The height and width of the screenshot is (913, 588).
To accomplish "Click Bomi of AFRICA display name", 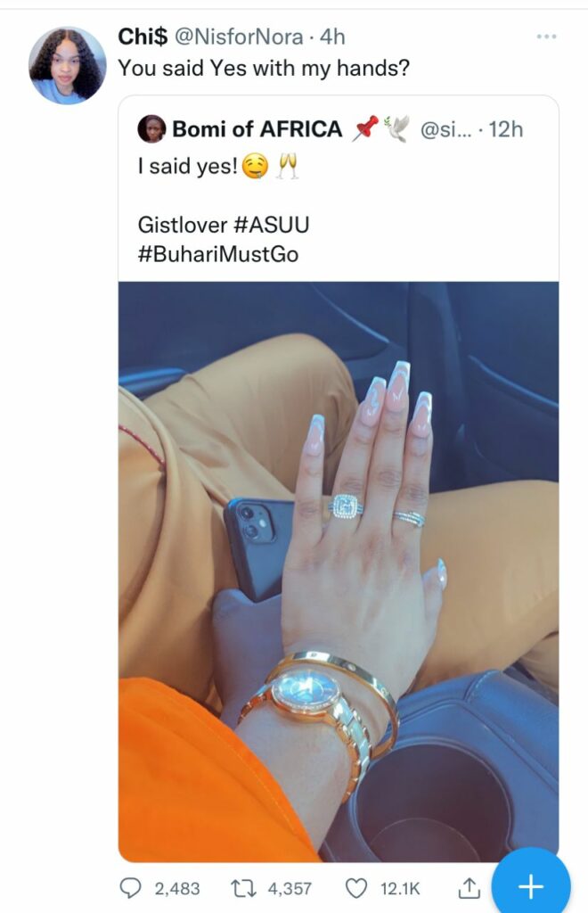I will pos(257,128).
